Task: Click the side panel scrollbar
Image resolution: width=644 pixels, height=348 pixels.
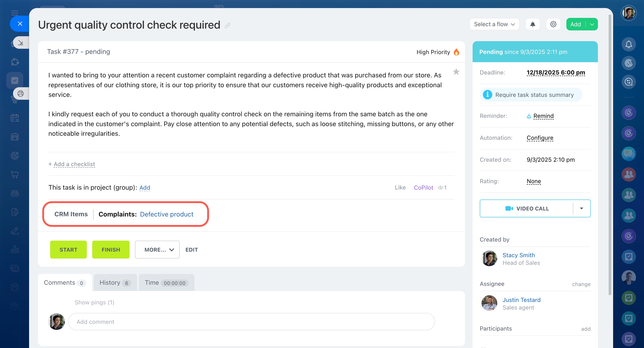Action: pyautogui.click(x=610, y=155)
